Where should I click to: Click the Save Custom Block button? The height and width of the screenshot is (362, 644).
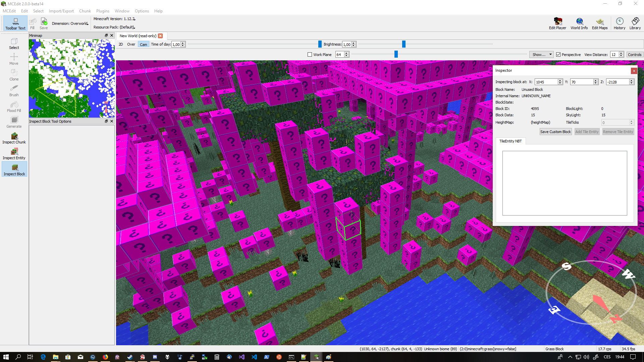pyautogui.click(x=555, y=132)
